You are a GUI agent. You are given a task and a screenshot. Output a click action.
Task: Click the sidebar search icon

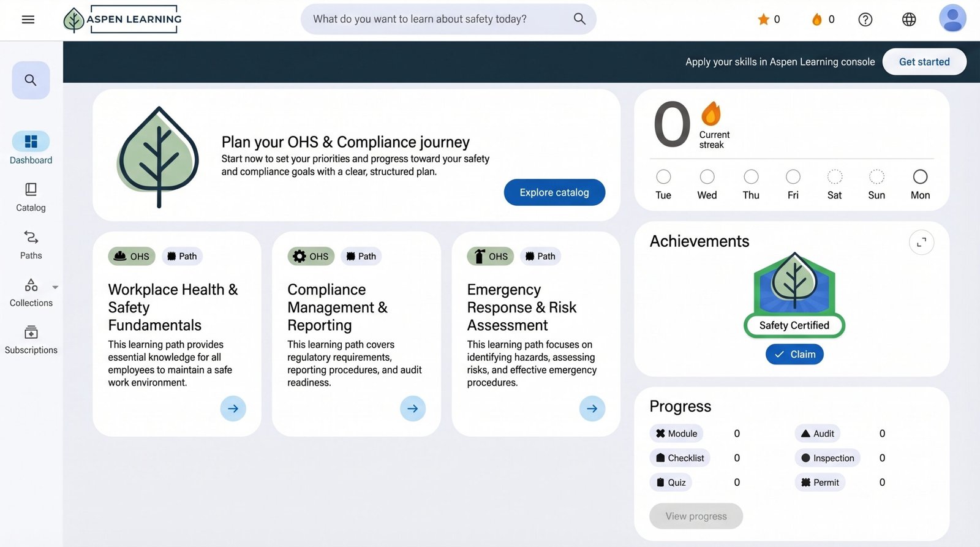(31, 80)
